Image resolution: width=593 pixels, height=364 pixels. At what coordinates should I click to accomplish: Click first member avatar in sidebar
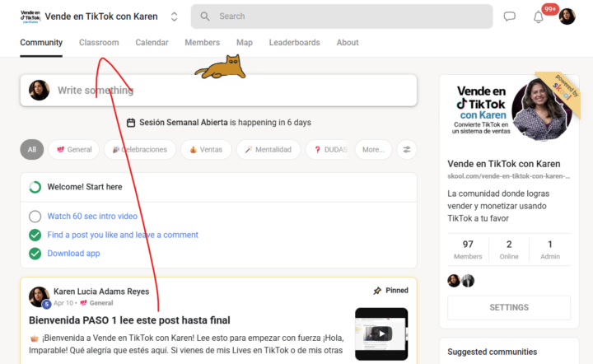pos(454,281)
